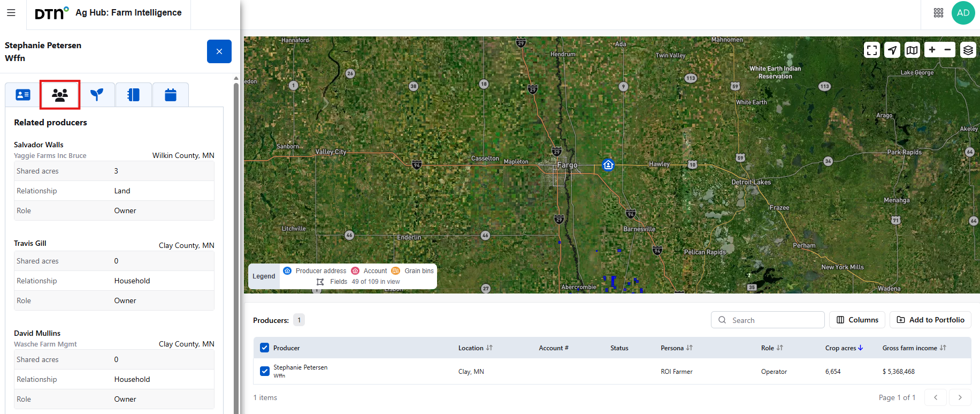Open the basemap selector icon
Image resolution: width=980 pixels, height=414 pixels.
(x=912, y=50)
